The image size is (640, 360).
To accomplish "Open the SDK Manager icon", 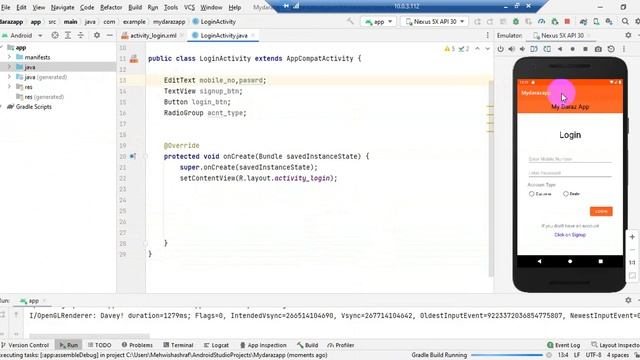I will pos(609,21).
